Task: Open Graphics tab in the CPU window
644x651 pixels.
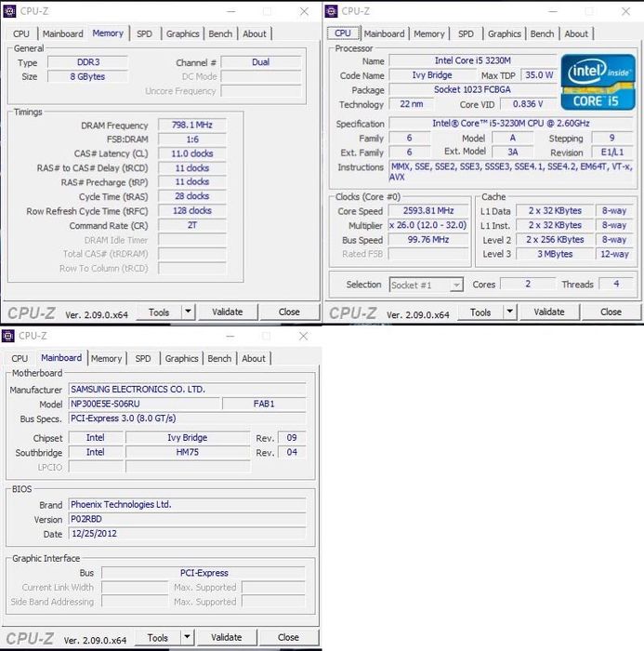Action: [505, 33]
